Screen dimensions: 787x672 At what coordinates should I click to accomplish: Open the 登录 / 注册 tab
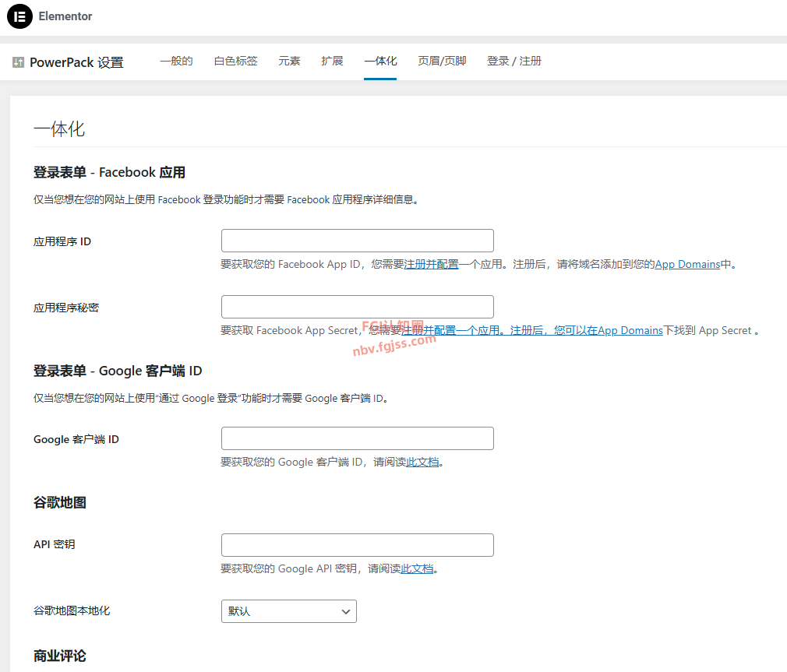coord(514,62)
